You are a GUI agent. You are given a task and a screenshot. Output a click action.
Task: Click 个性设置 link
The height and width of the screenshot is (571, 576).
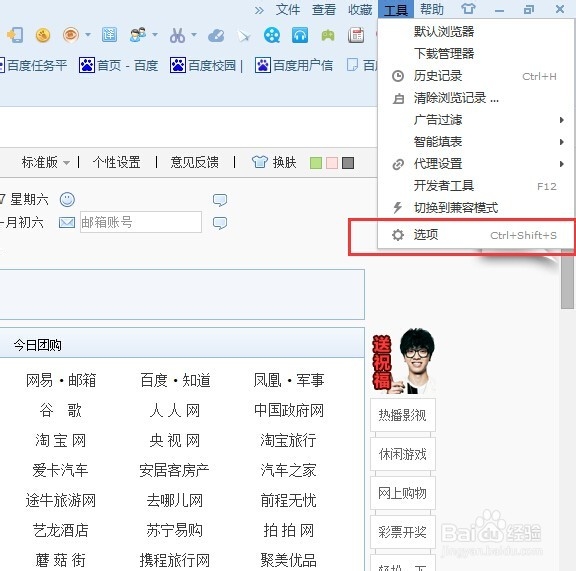tap(116, 162)
